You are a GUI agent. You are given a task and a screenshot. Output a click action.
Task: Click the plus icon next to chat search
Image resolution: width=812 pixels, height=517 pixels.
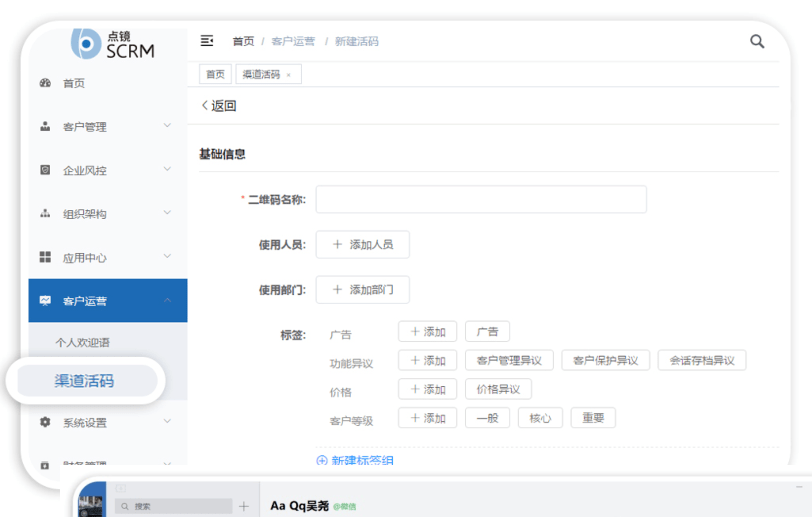pos(244,506)
